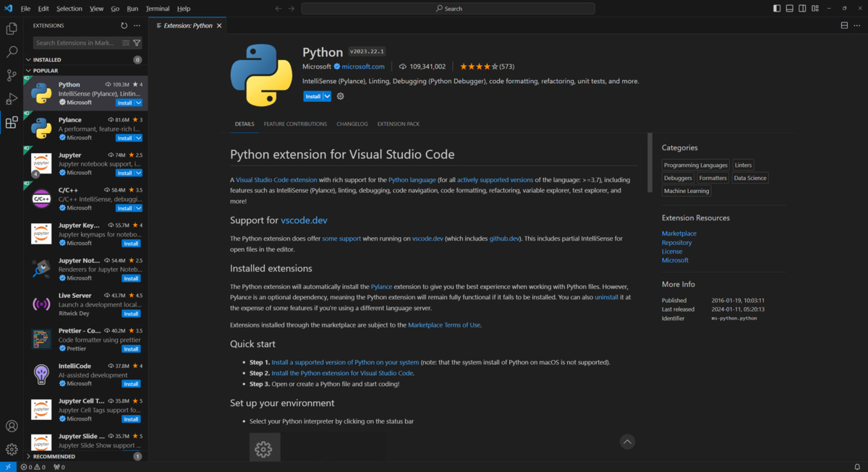Filter by the Machine Learning category
Viewport: 868px width, 472px height.
pos(686,190)
